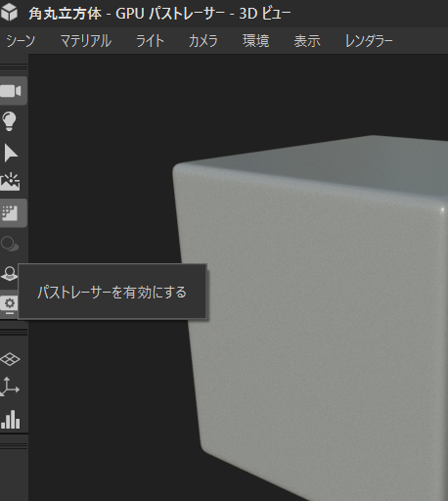Viewport: 448px width, 501px height.
Task: Enable the path tracer gear icon
Action: pyautogui.click(x=10, y=304)
